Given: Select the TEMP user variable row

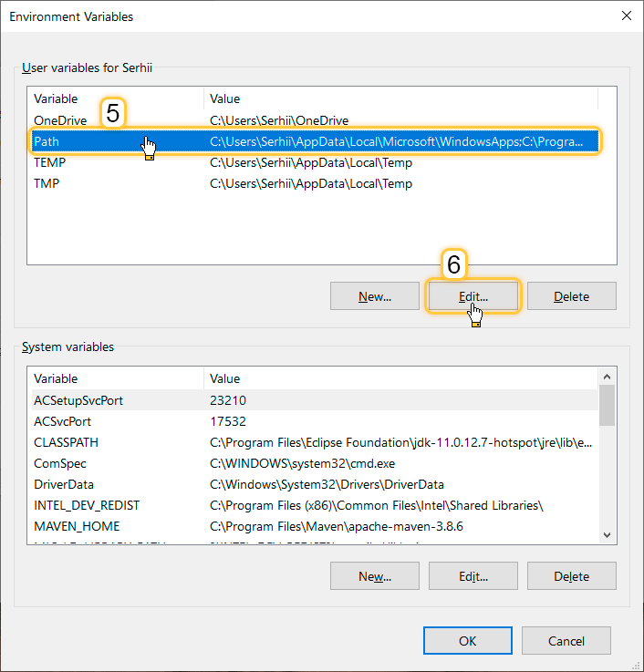Looking at the screenshot, I should tap(49, 162).
